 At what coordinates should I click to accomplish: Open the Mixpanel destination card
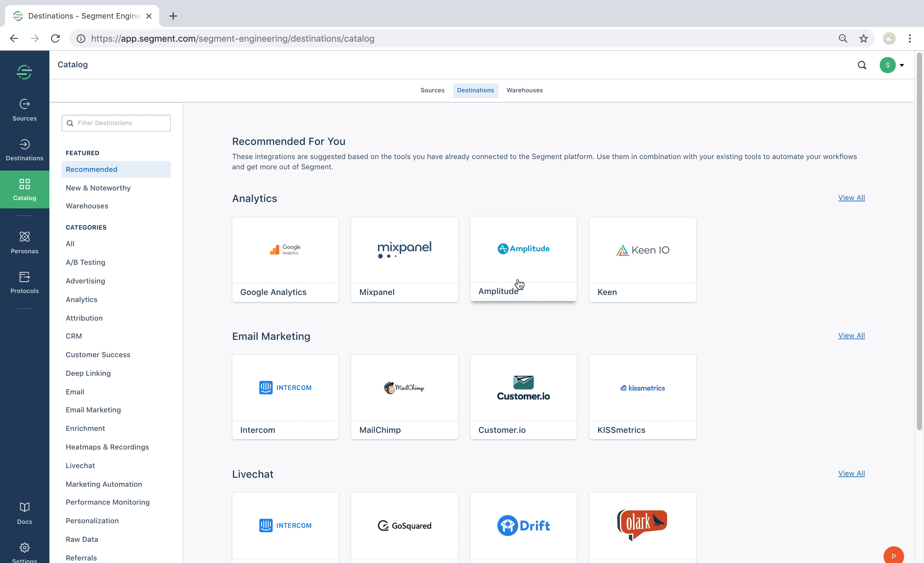pyautogui.click(x=404, y=259)
